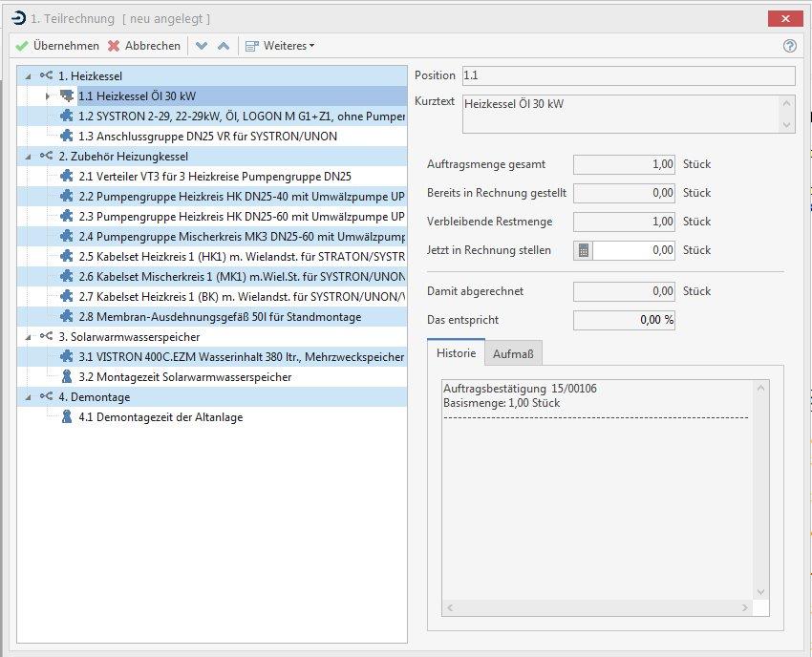Open calculator icon beside Jetzt in Rechnung stellen

(583, 250)
